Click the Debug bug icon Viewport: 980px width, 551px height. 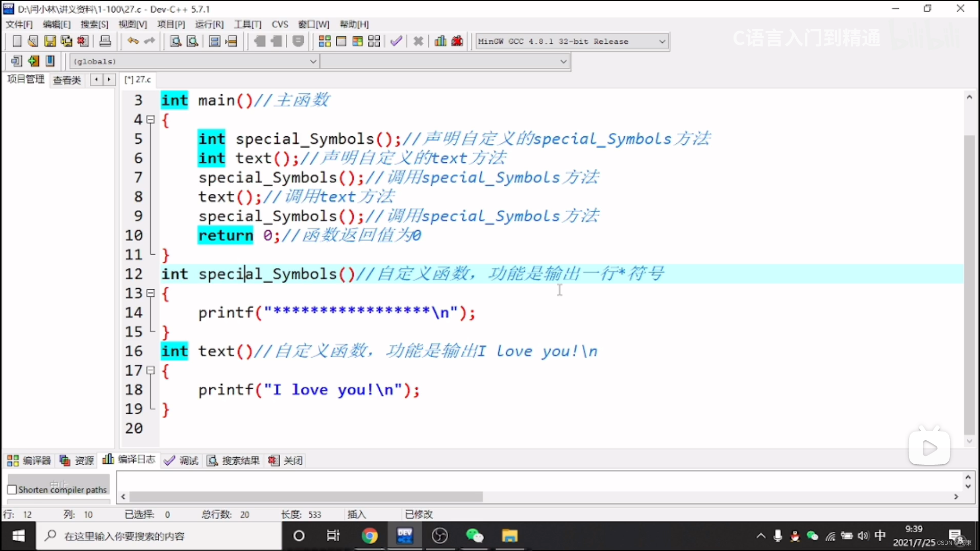coord(457,41)
